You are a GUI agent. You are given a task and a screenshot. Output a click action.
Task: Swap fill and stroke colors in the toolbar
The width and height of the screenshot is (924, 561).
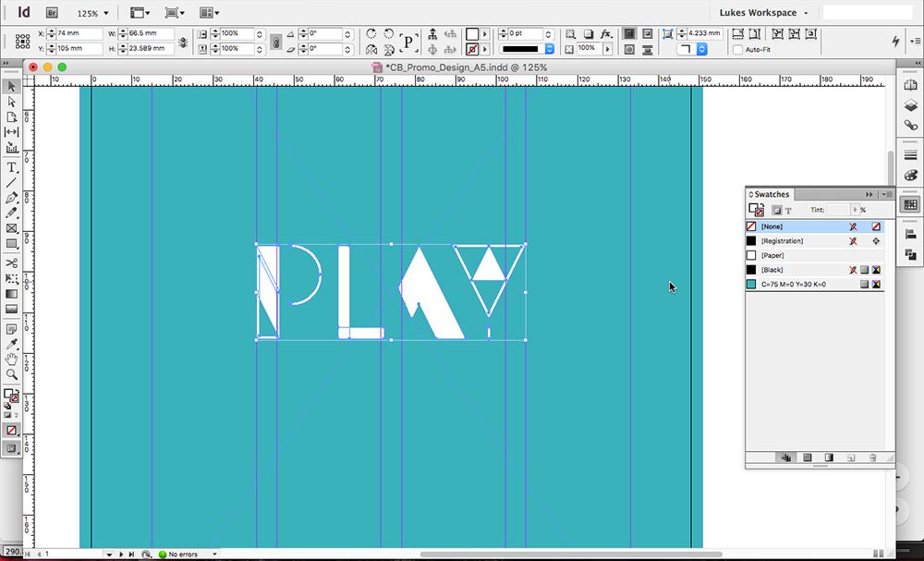click(18, 391)
